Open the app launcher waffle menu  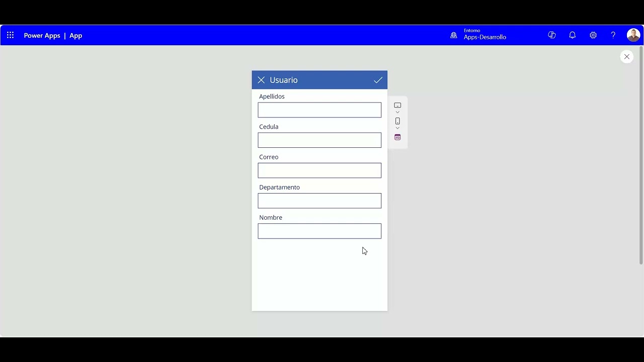click(10, 35)
